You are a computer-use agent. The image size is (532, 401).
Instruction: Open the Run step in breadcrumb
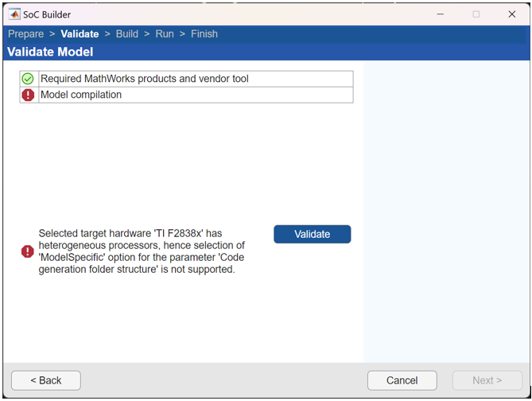165,34
